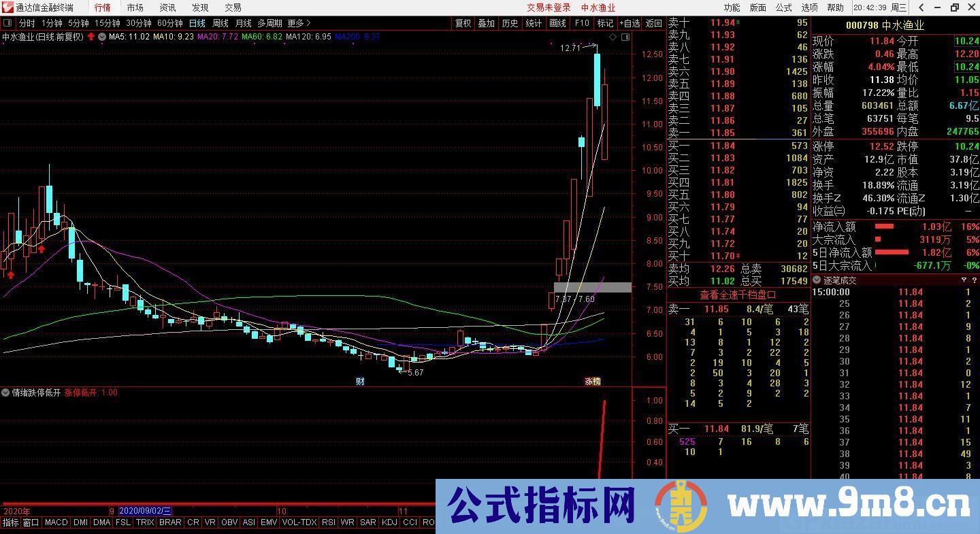Click the 标记 button
Viewport: 980px width, 534px height.
605,23
